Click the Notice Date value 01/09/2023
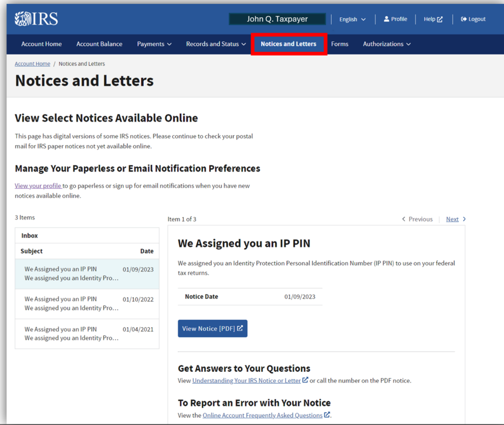 (x=300, y=297)
